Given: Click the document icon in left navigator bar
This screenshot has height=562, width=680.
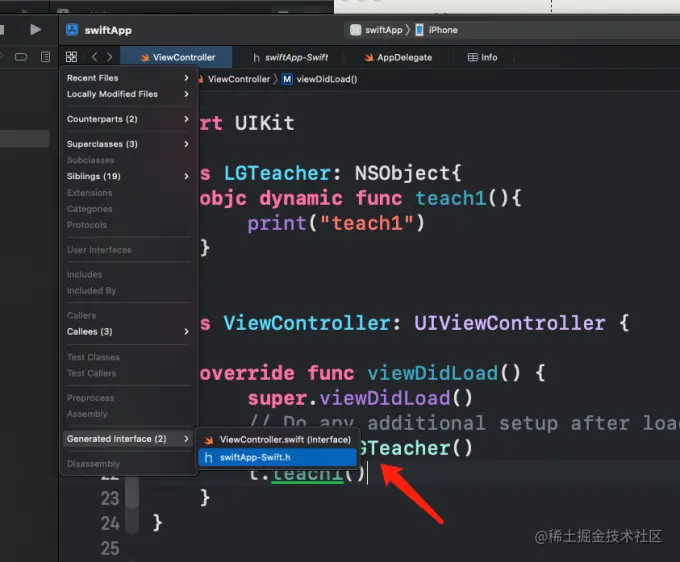Looking at the screenshot, I should pos(46,57).
